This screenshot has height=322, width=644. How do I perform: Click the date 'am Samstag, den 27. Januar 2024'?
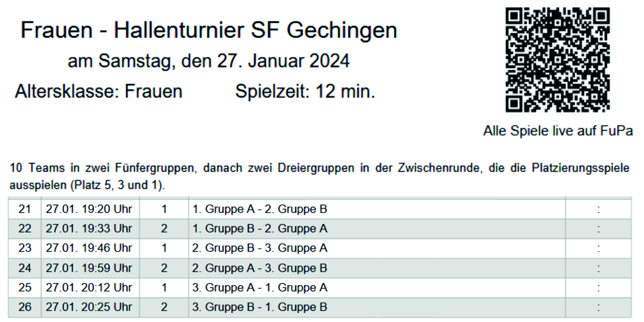click(209, 61)
